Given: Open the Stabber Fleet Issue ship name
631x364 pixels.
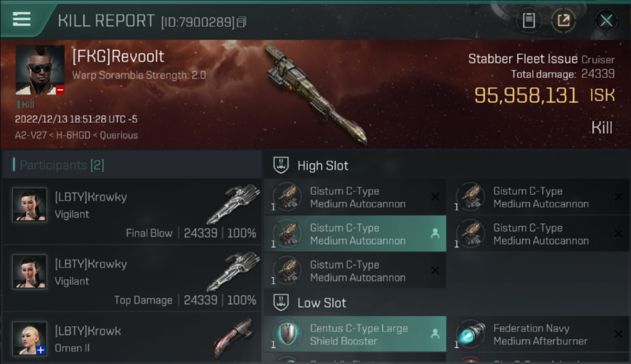Looking at the screenshot, I should 523,59.
